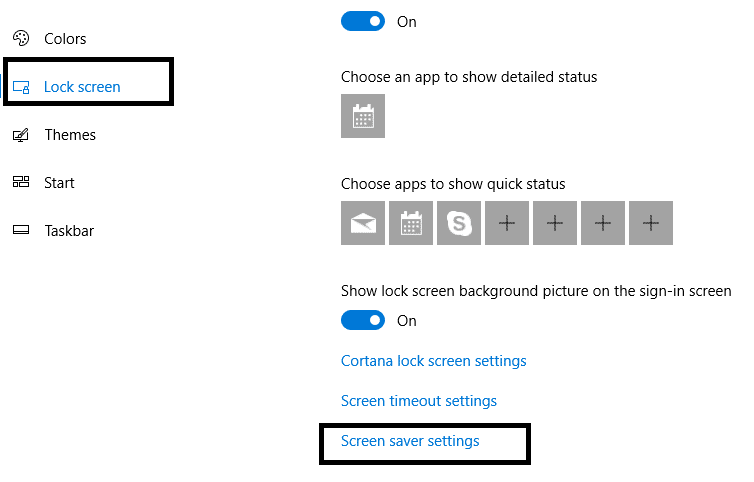Click the Themes paintbrush icon in sidebar
The image size is (754, 482).
click(20, 135)
